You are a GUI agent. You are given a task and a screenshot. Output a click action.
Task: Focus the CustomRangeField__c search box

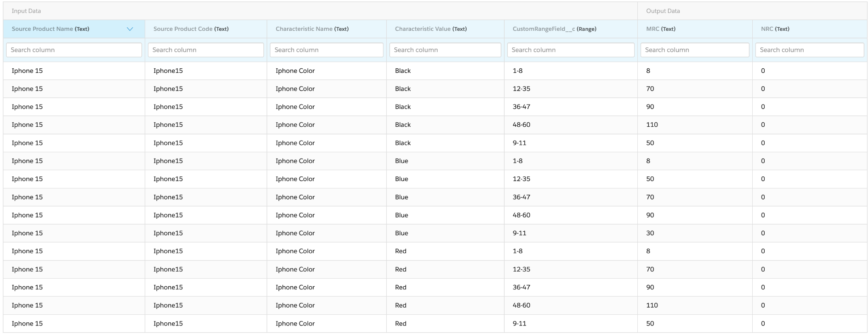pos(571,50)
